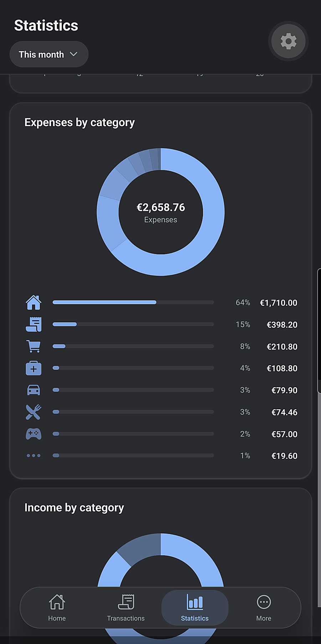Screen dimensions: 321x644
Task: Click the three-dots other category icon
Action: [x=34, y=456]
